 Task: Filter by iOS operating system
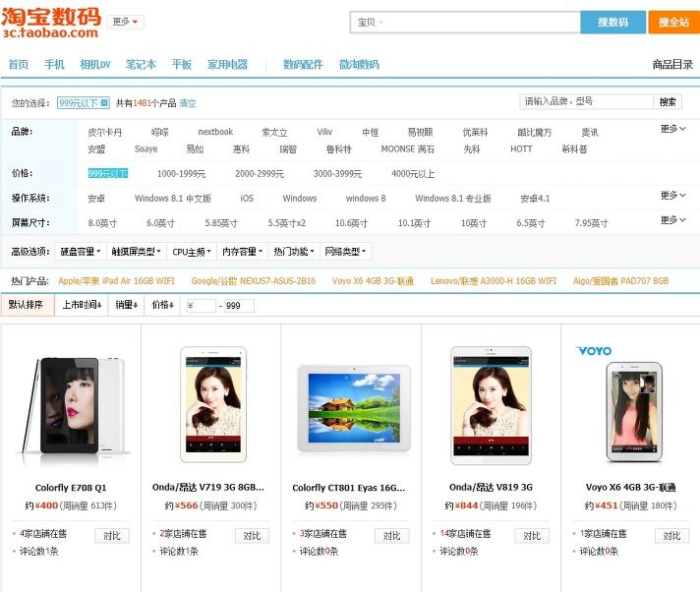coord(247,198)
